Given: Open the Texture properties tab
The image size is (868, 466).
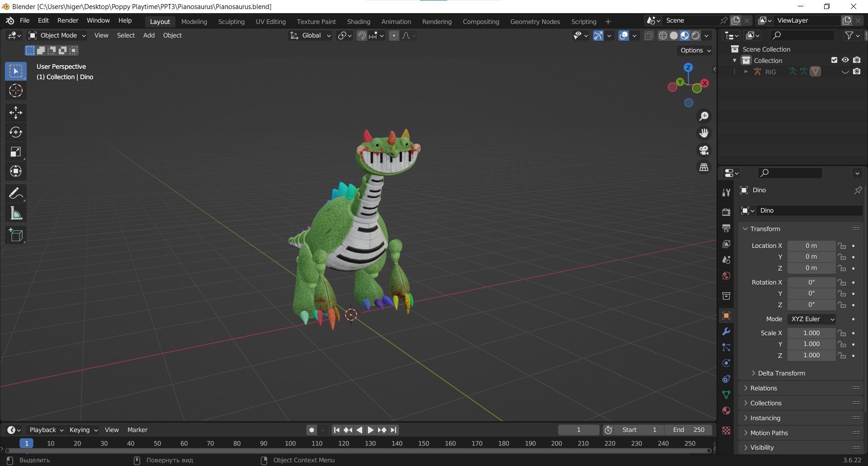Looking at the screenshot, I should click(x=726, y=430).
